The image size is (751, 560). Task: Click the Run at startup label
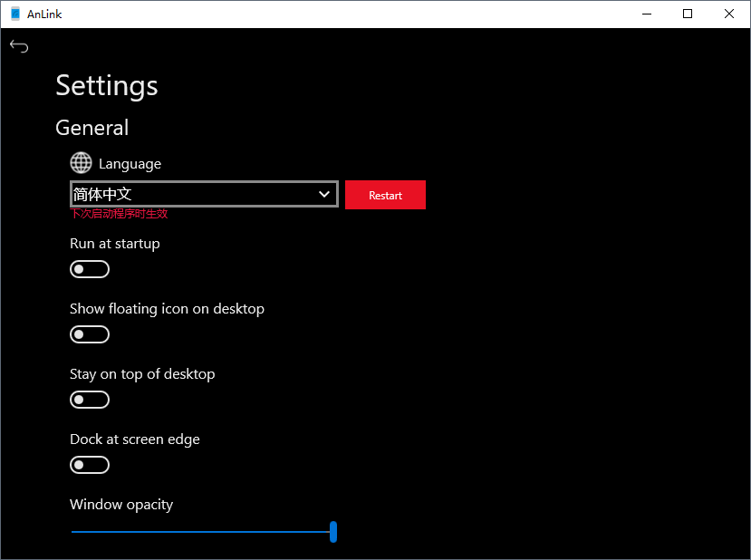pos(115,244)
